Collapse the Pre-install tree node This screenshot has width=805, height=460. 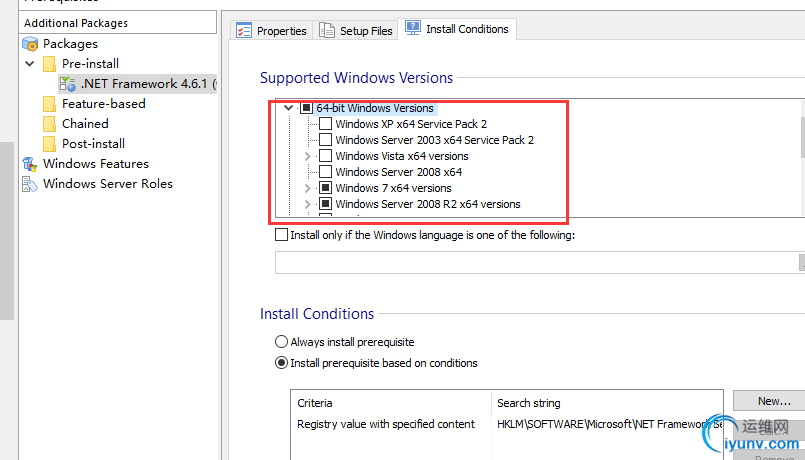coord(30,64)
